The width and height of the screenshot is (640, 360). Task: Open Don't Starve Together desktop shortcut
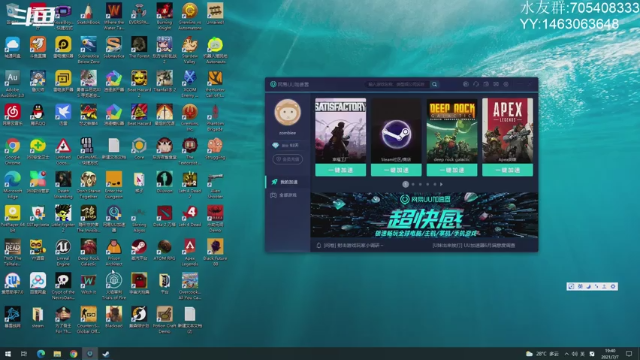[x=88, y=185]
